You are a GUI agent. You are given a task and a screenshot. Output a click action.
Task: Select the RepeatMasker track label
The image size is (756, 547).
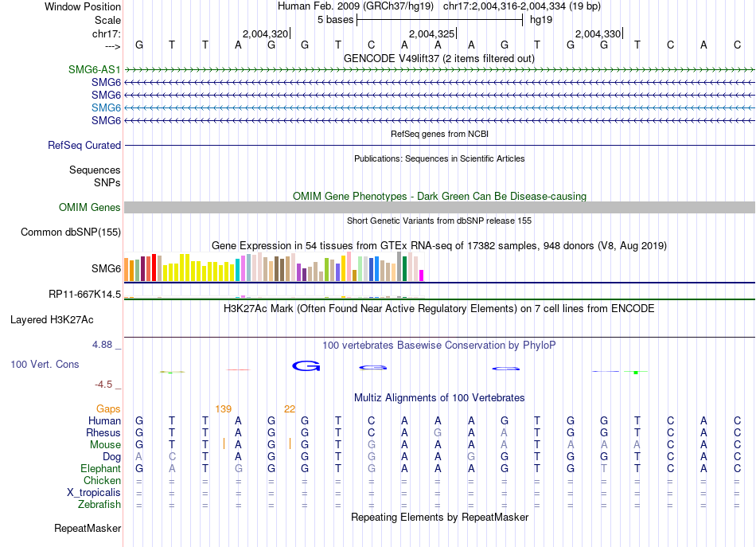tap(88, 528)
